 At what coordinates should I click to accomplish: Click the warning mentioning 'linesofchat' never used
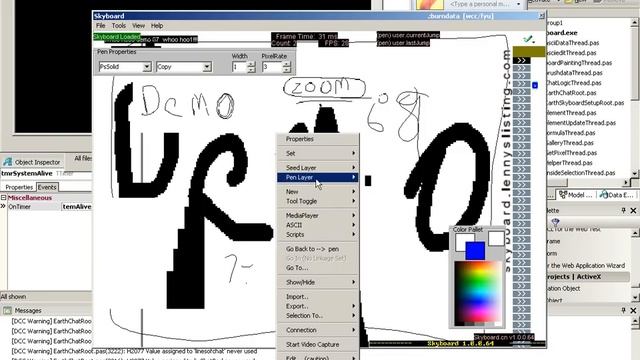(x=135, y=351)
